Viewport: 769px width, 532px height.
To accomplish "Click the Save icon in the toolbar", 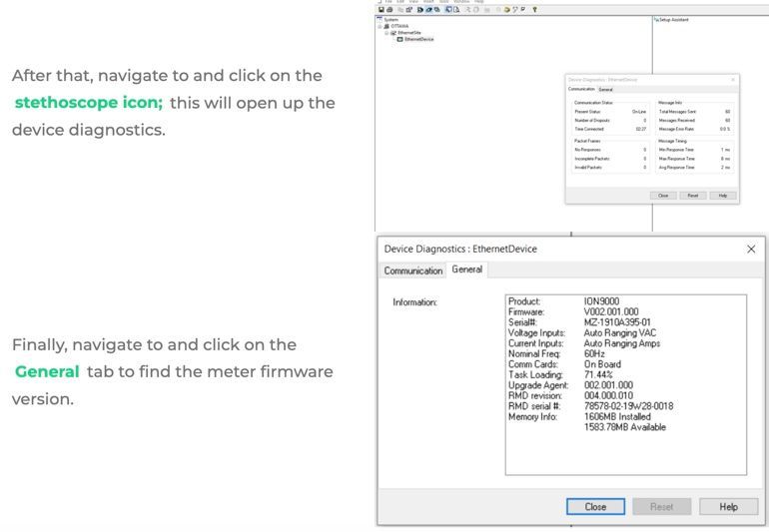I will click(379, 10).
